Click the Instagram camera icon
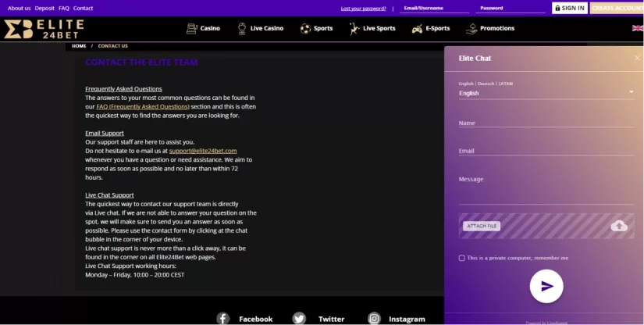644x325 pixels. pyautogui.click(x=374, y=319)
